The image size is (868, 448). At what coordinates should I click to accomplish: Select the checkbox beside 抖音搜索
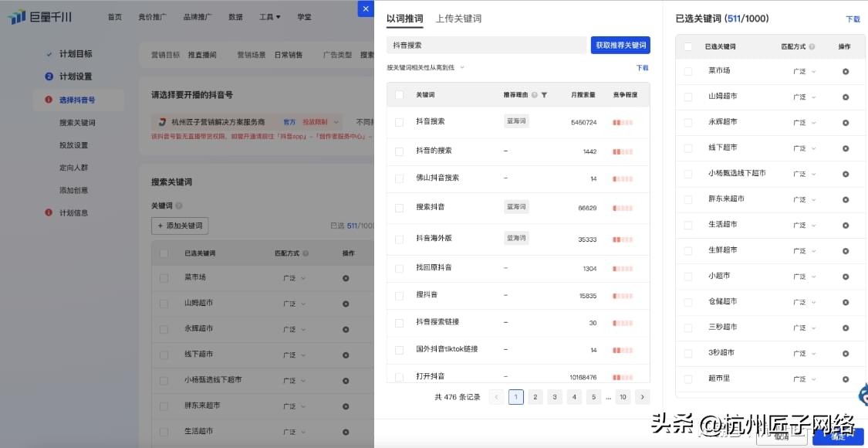pyautogui.click(x=399, y=120)
